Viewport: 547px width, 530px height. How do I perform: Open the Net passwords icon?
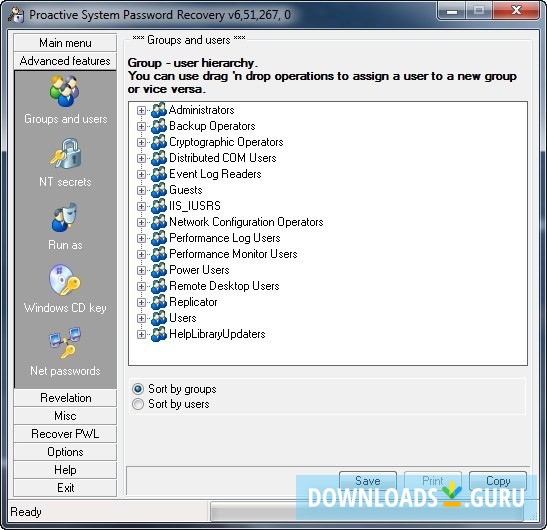click(65, 343)
